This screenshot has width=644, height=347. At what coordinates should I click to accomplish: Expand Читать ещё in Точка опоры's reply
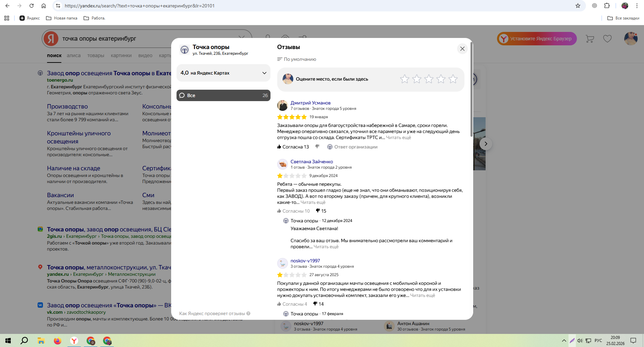tap(326, 247)
